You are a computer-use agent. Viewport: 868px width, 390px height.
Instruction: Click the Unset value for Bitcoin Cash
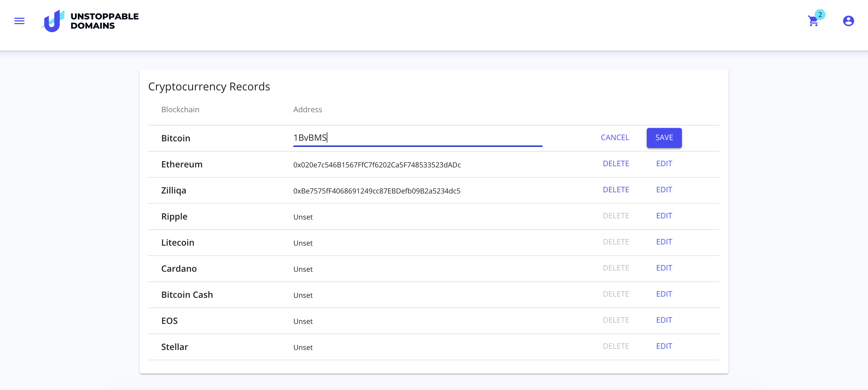tap(302, 295)
